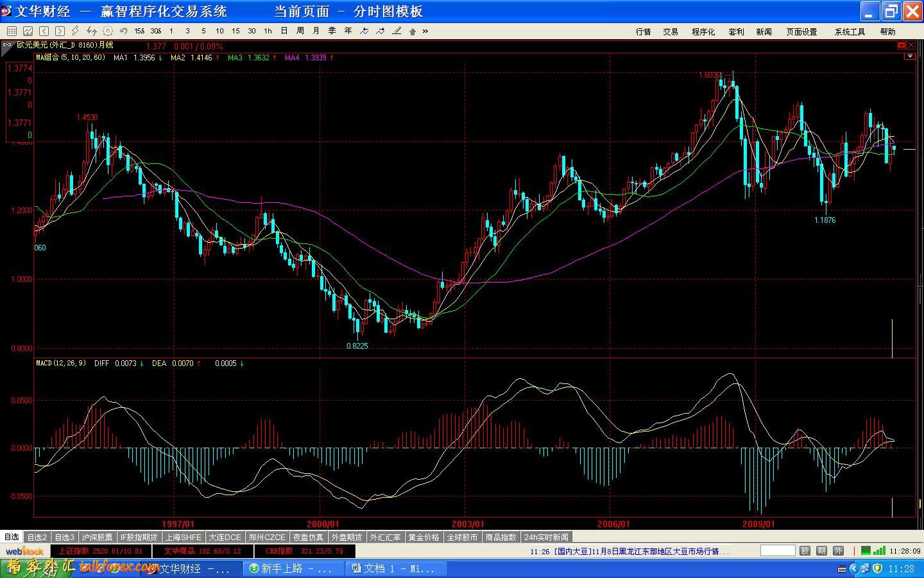Select the pencil drawing tool icon
The height and width of the screenshot is (578, 924).
click(397, 31)
